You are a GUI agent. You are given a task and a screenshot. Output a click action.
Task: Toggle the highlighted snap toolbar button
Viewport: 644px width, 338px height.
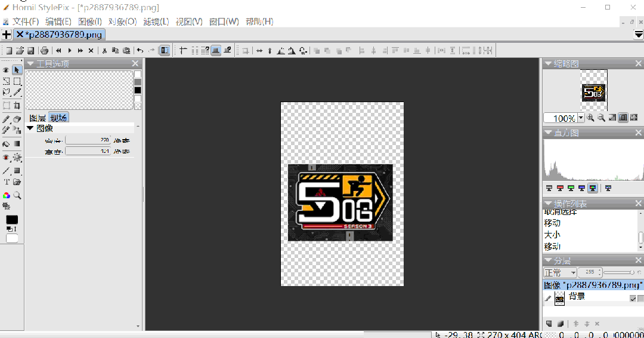coord(216,51)
